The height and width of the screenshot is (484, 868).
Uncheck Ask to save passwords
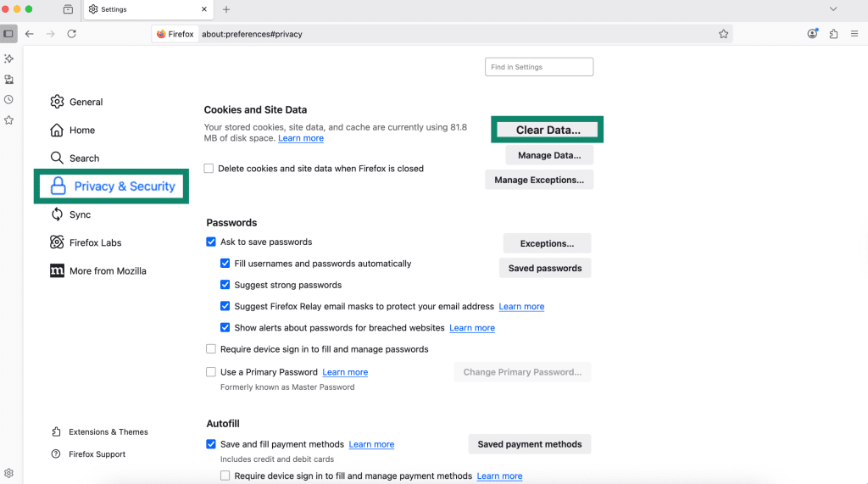(x=211, y=242)
